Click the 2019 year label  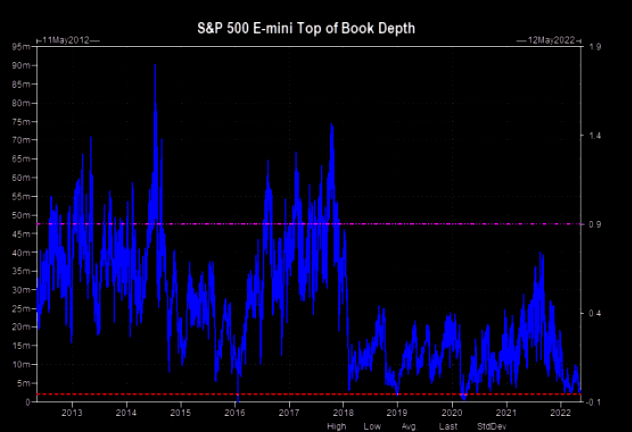point(397,413)
